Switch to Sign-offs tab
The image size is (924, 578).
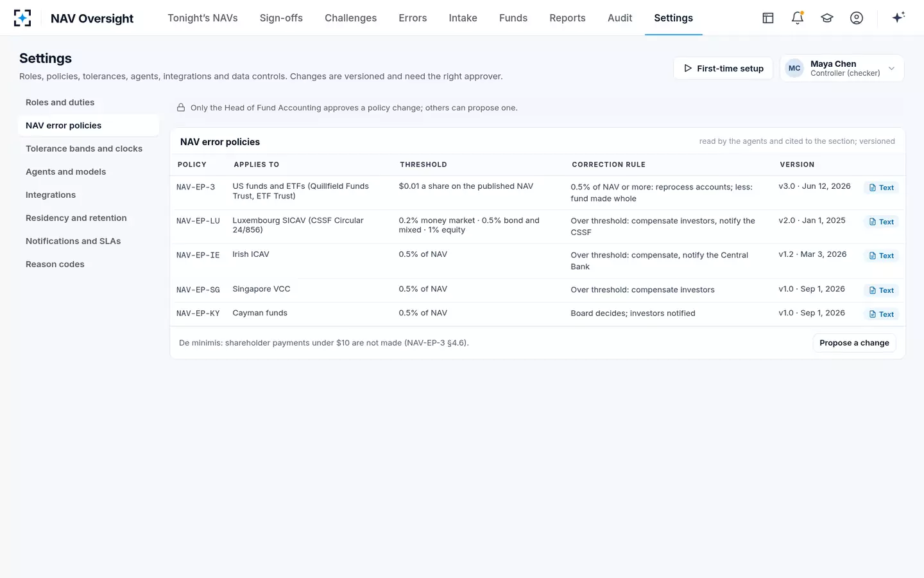(281, 18)
